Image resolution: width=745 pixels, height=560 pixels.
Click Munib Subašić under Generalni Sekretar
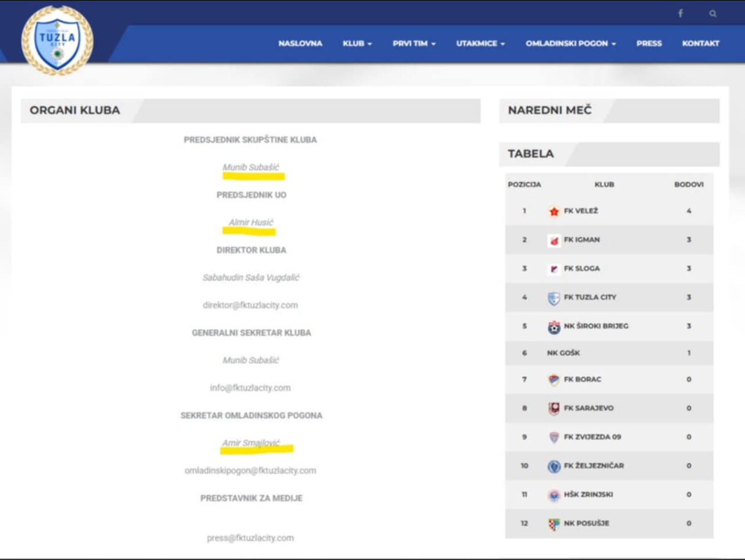click(x=251, y=361)
